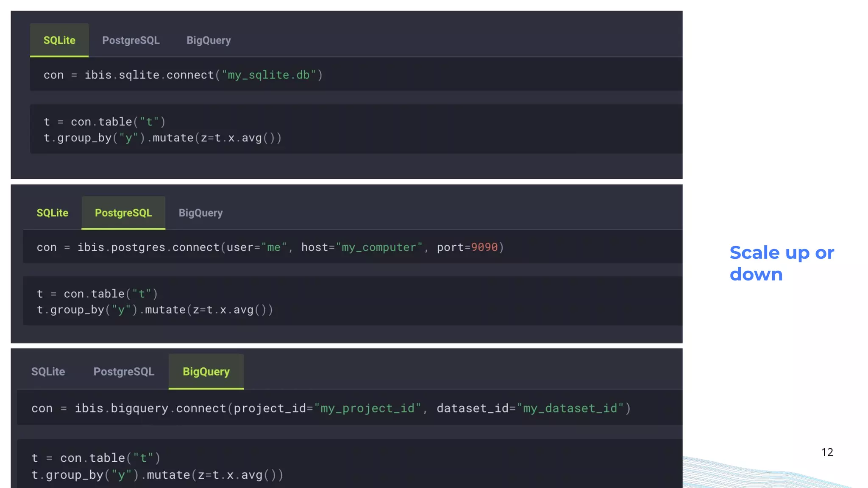Click the "my_project_id" string

(x=367, y=409)
